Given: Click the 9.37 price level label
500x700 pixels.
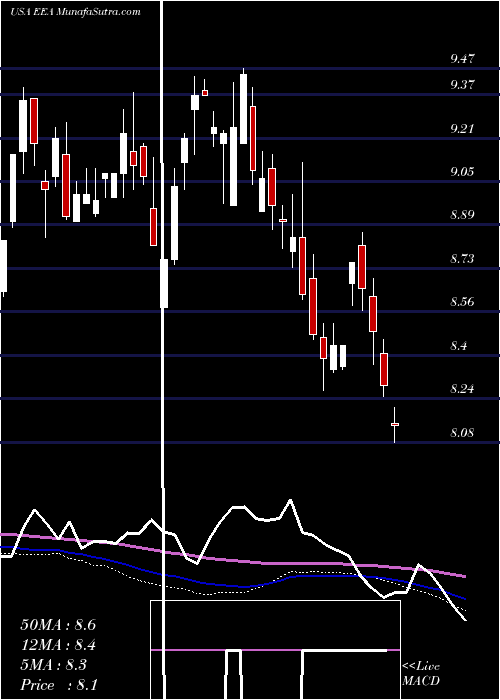Looking at the screenshot, I should [463, 84].
